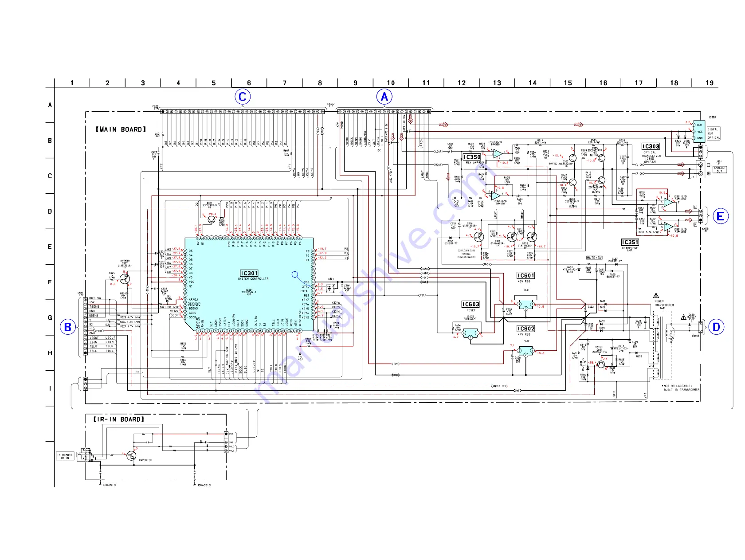Click grid row letter A

50,105
